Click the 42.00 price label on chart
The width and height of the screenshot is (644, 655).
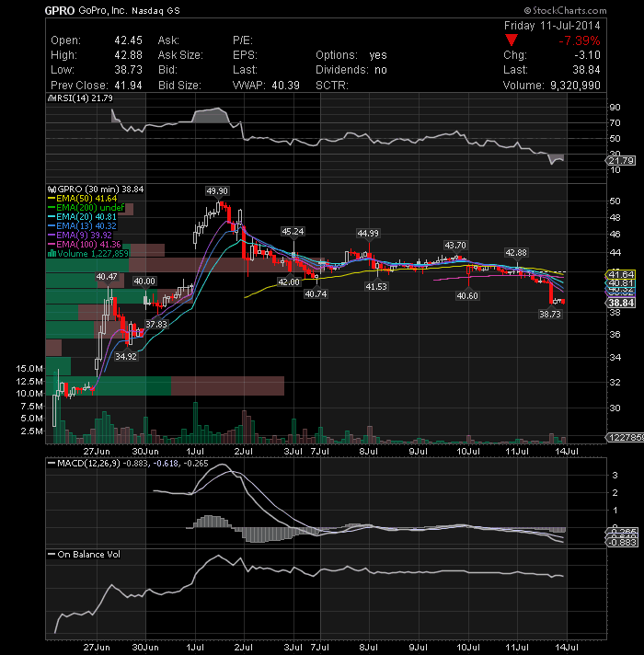pos(289,282)
